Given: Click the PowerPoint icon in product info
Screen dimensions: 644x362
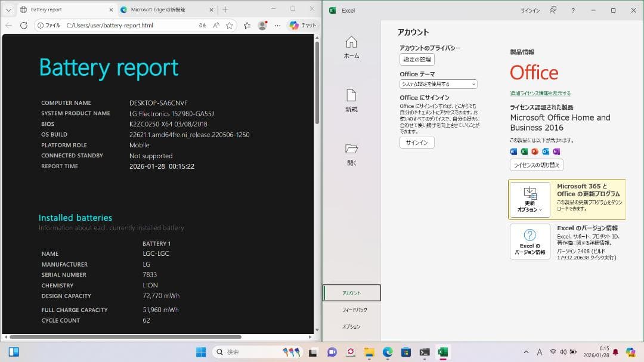Looking at the screenshot, I should [533, 151].
